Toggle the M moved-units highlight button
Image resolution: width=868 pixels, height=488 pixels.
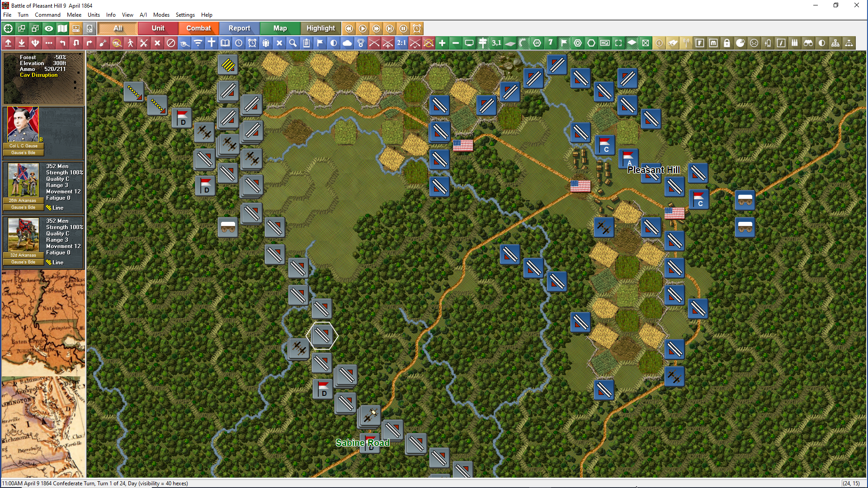tap(713, 43)
